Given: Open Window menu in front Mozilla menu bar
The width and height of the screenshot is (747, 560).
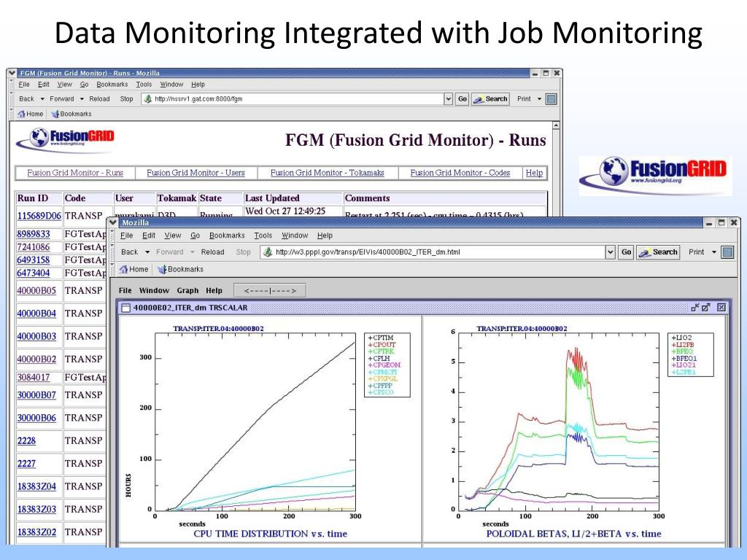Looking at the screenshot, I should click(x=295, y=236).
